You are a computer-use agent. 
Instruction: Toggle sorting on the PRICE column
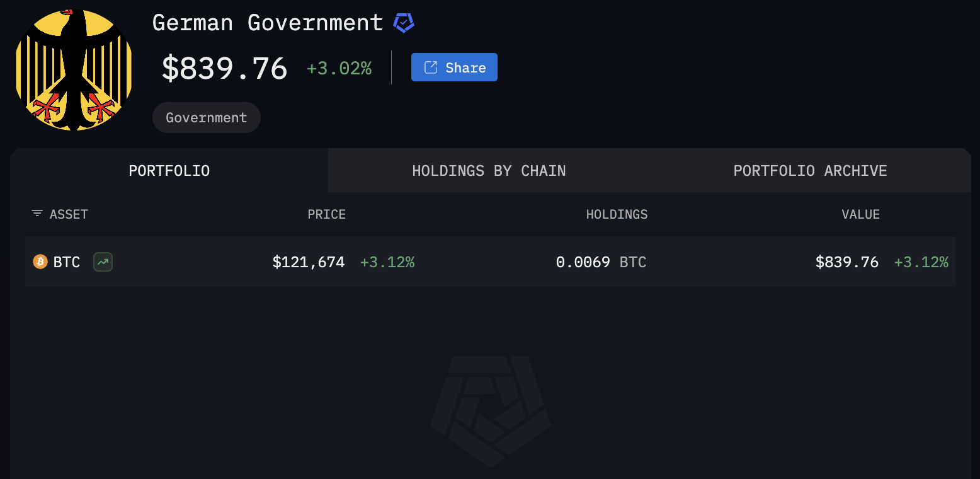click(x=326, y=214)
